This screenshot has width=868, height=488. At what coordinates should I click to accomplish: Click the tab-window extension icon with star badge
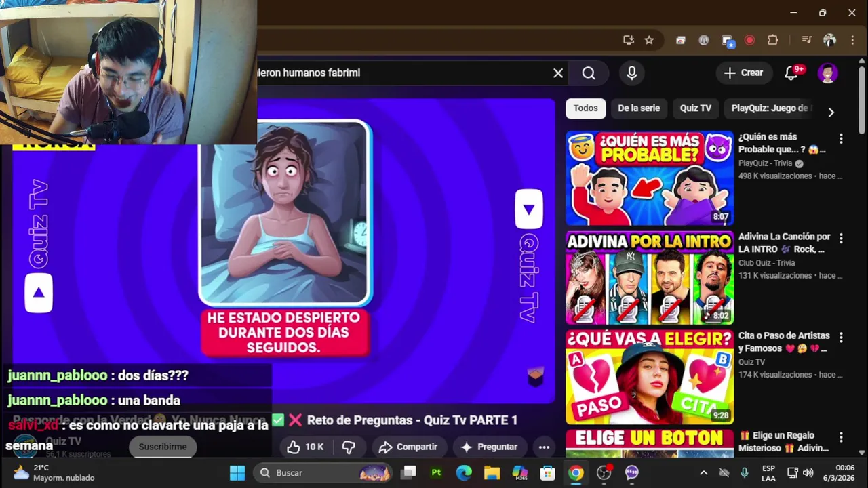point(728,41)
